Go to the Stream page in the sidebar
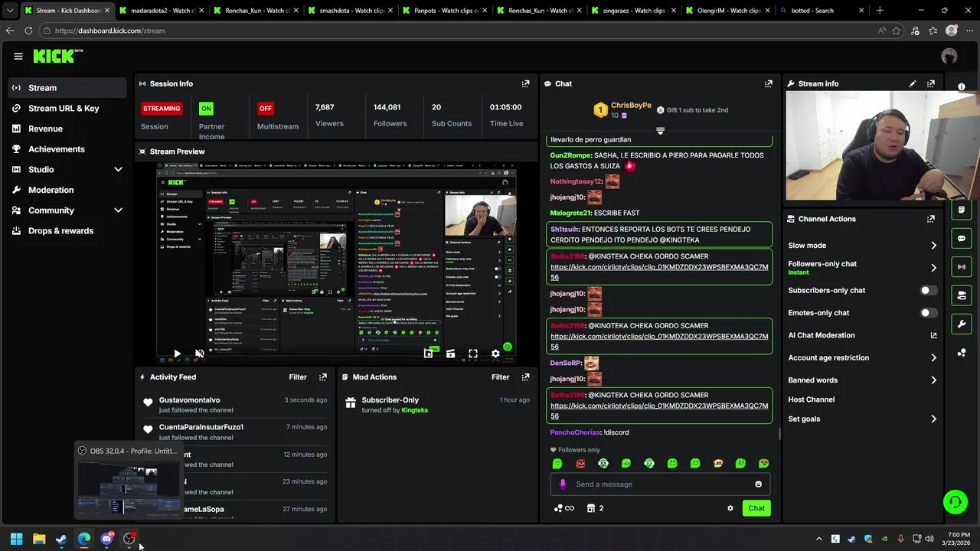The height and width of the screenshot is (551, 980). coord(67,88)
